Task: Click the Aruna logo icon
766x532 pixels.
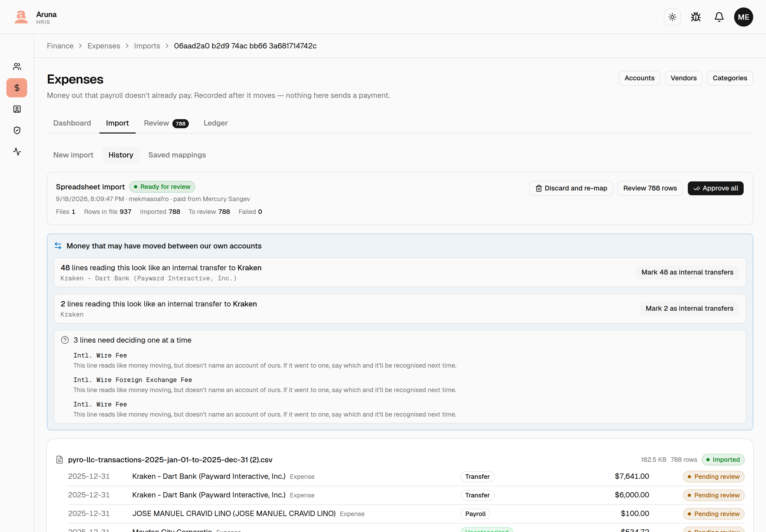Action: 21,17
